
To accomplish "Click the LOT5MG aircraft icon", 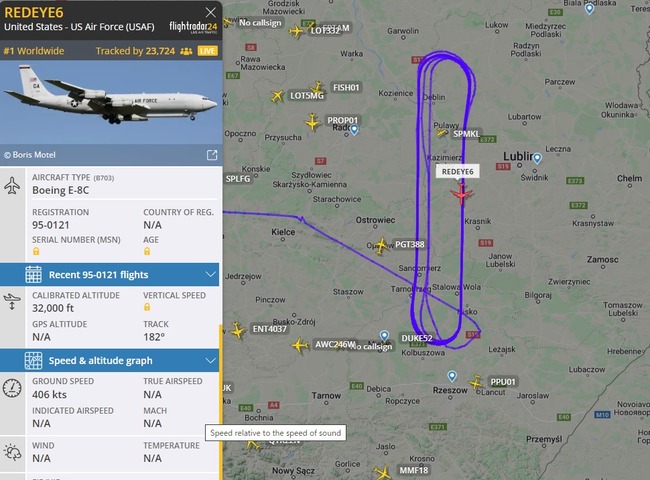I will (277, 96).
